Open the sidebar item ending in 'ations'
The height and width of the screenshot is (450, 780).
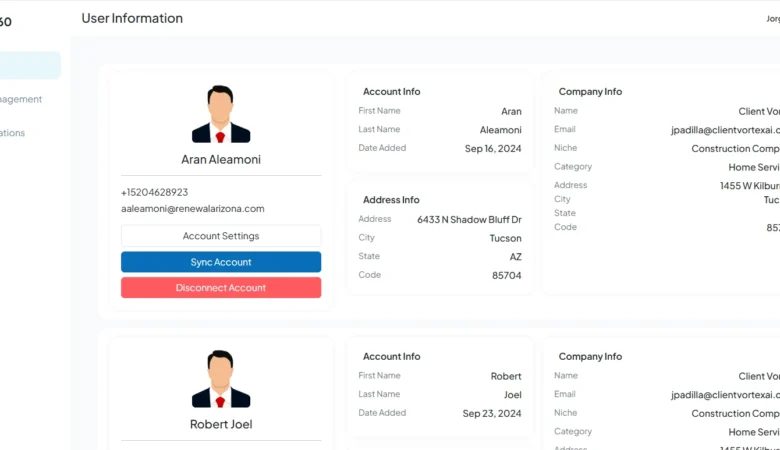click(x=12, y=133)
